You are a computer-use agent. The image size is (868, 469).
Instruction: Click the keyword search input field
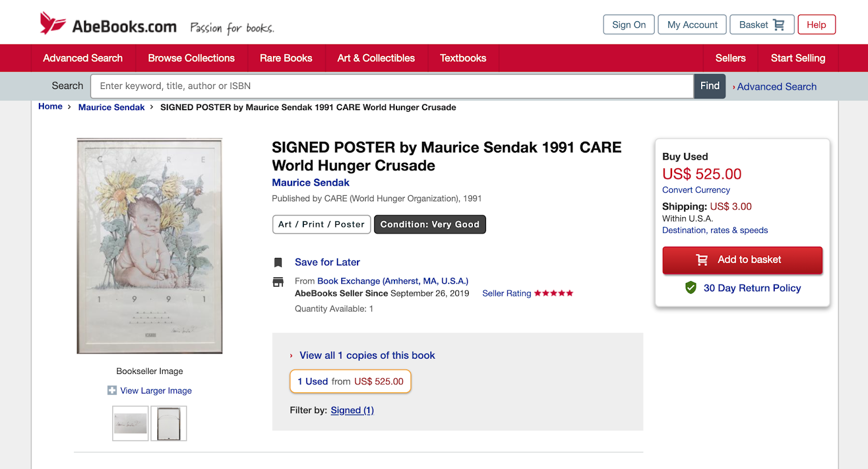392,86
